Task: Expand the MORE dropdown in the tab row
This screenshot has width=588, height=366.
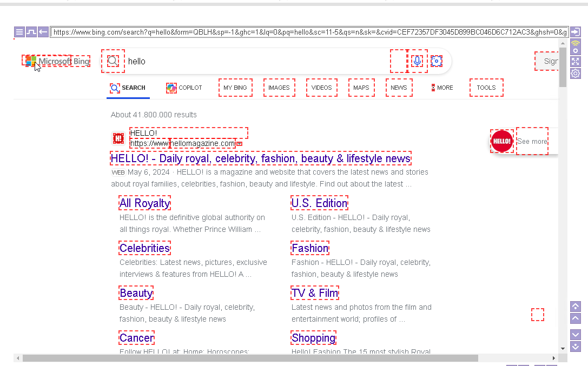Action: coord(442,87)
